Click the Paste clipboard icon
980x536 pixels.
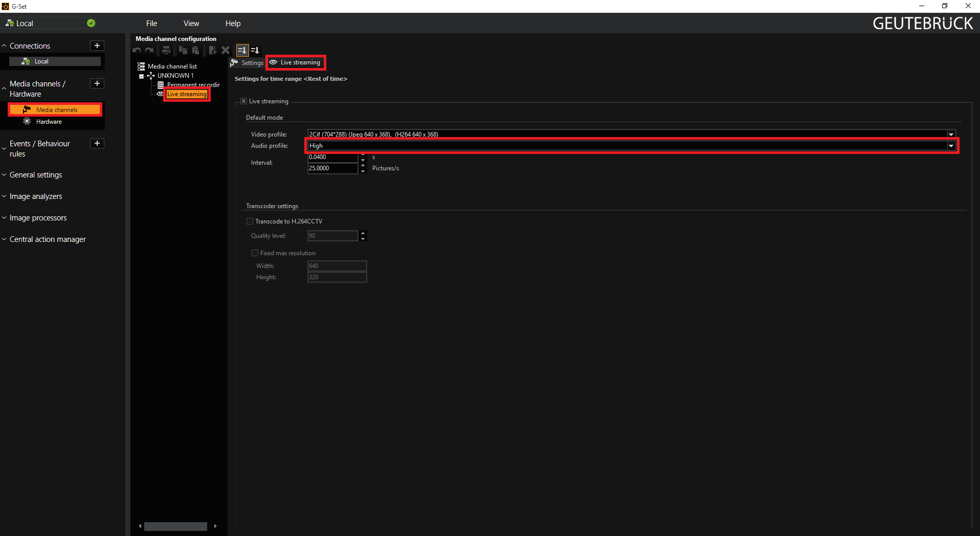(x=195, y=50)
